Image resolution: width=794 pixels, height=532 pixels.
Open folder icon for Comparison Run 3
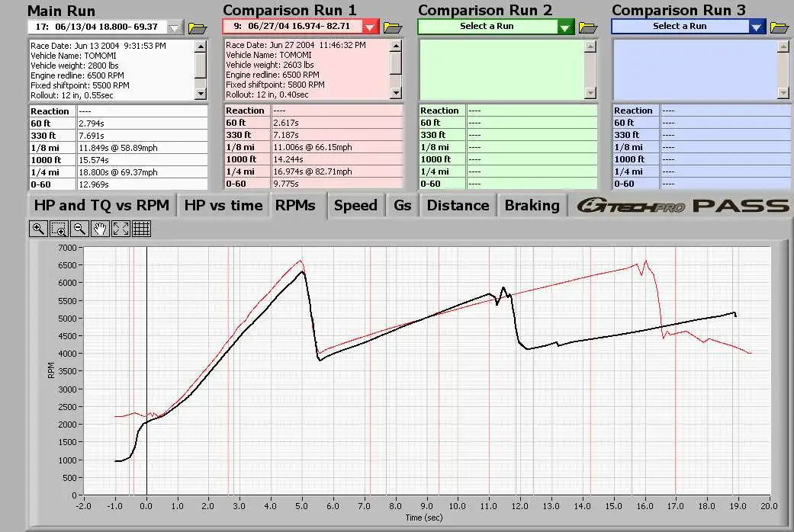(780, 27)
